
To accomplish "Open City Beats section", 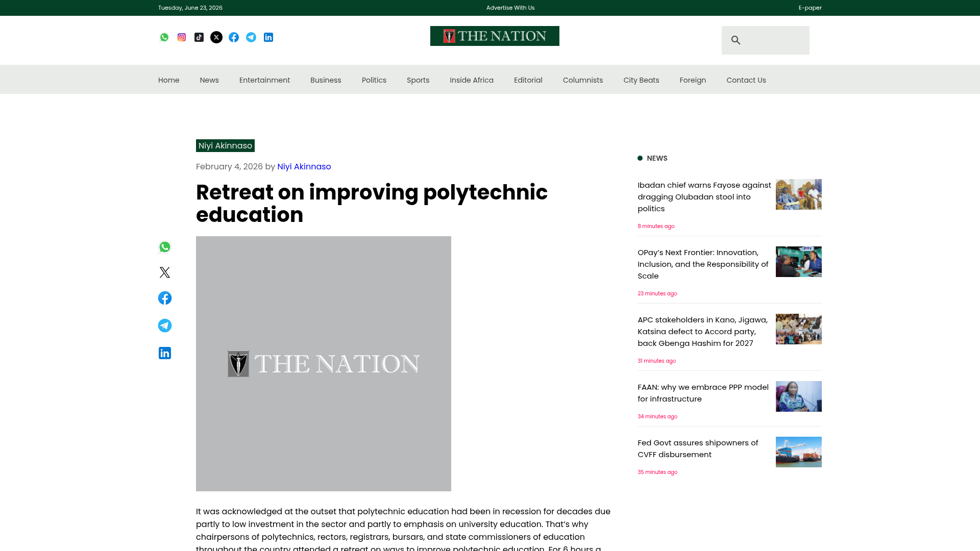I will coord(641,80).
